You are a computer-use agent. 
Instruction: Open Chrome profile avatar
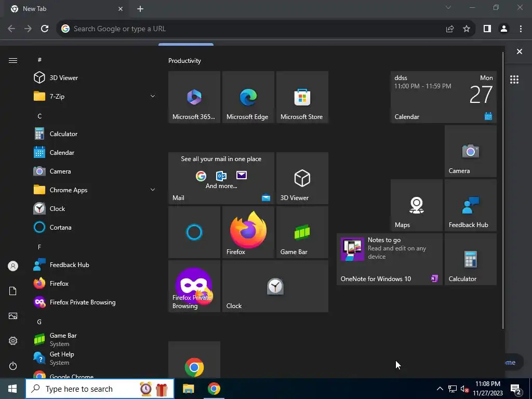point(504,29)
